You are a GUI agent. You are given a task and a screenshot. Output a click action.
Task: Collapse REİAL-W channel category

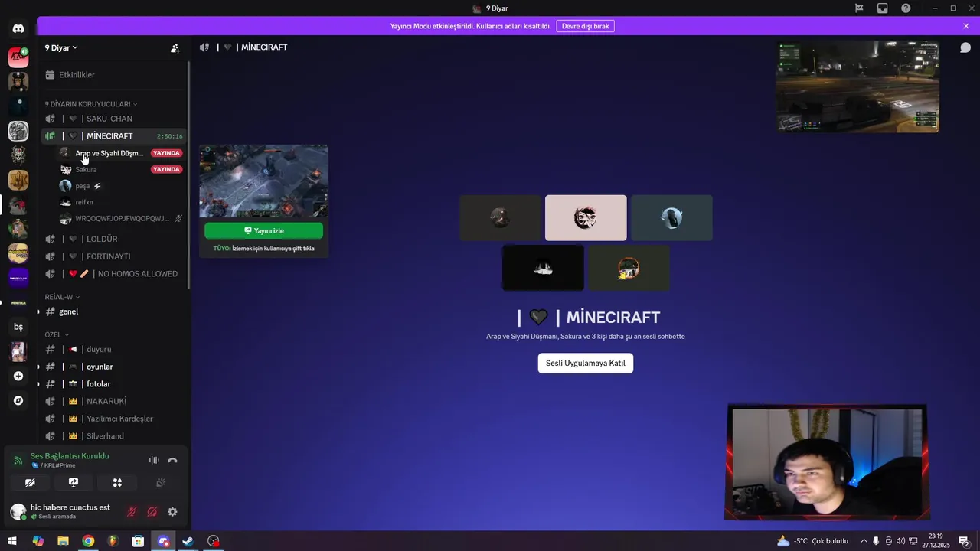click(x=62, y=297)
